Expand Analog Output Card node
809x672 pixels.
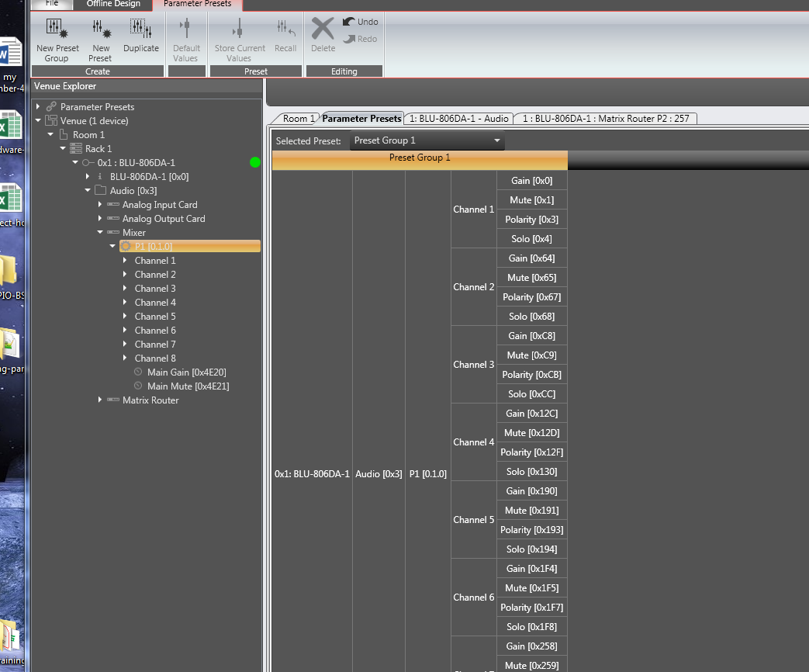pyautogui.click(x=100, y=218)
